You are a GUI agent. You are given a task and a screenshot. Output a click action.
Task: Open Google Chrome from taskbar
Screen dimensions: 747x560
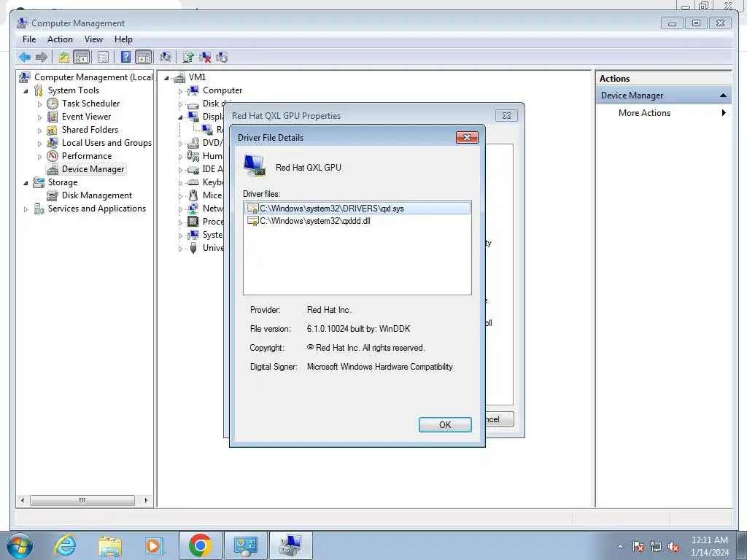(x=200, y=545)
